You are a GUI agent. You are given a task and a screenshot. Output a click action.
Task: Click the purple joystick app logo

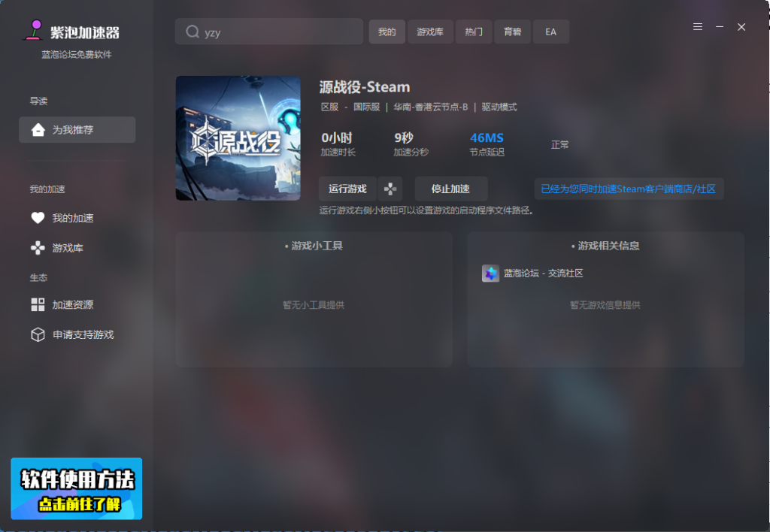(34, 30)
